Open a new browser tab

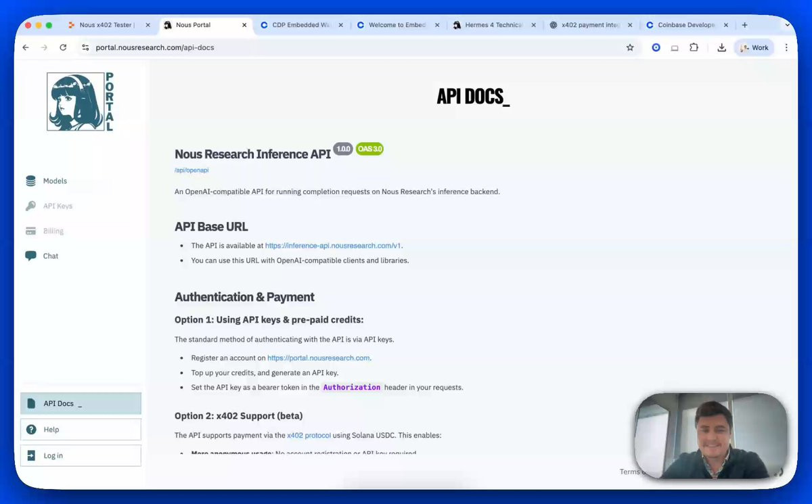[x=744, y=25]
